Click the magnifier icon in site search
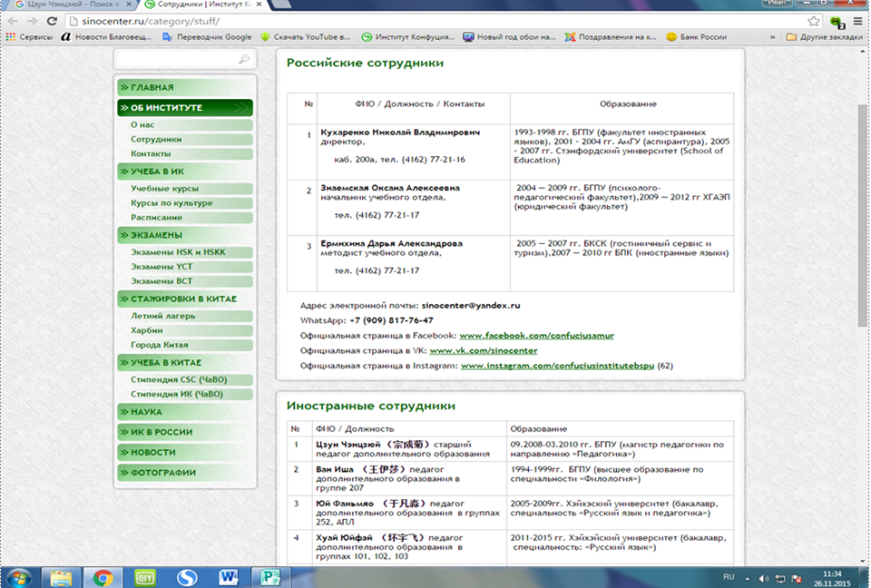Screen dimensions: 871x588 pos(243,60)
